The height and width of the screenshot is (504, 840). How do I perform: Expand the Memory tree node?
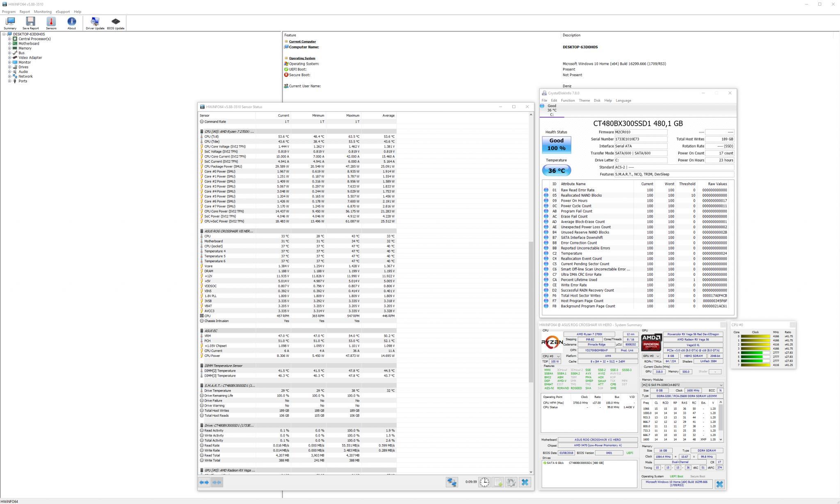9,48
